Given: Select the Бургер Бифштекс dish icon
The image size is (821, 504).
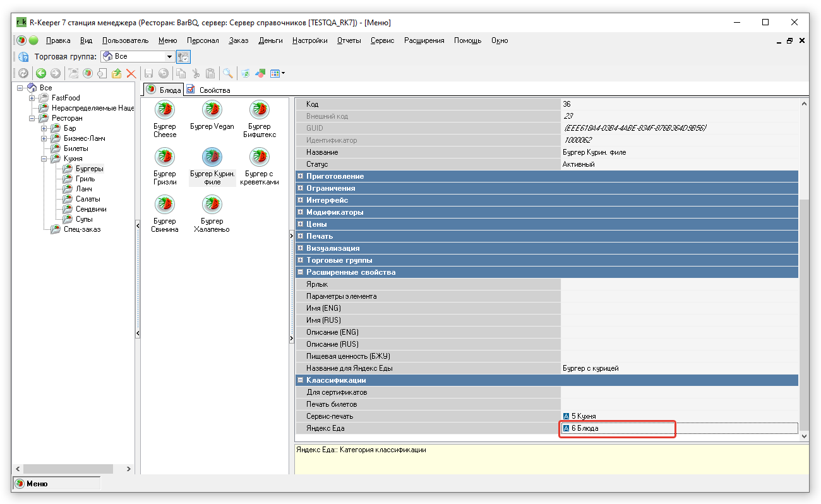Looking at the screenshot, I should (260, 110).
